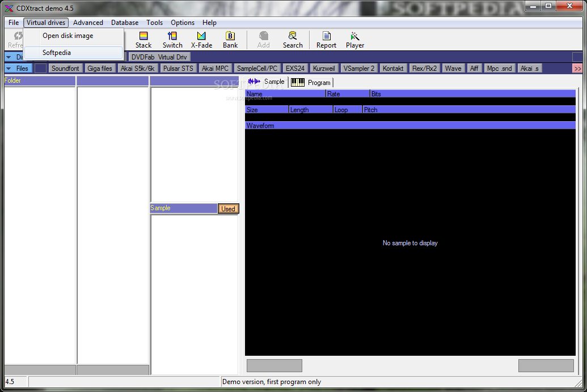Open the Advanced menu
The image size is (587, 392).
coord(88,23)
